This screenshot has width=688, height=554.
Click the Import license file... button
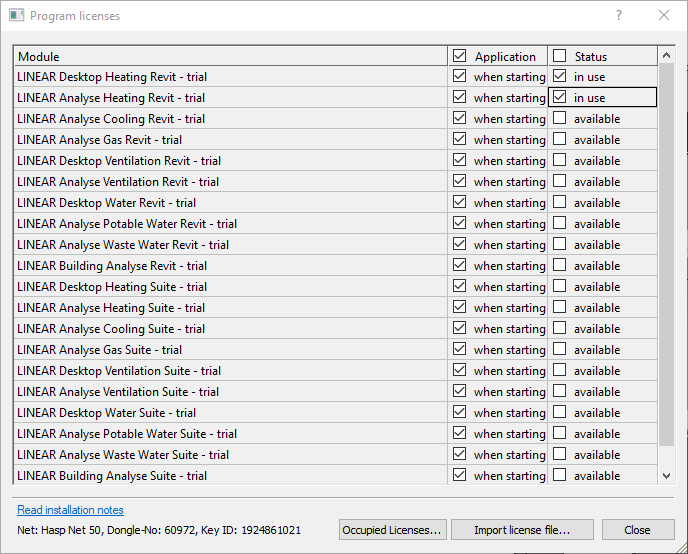[522, 530]
